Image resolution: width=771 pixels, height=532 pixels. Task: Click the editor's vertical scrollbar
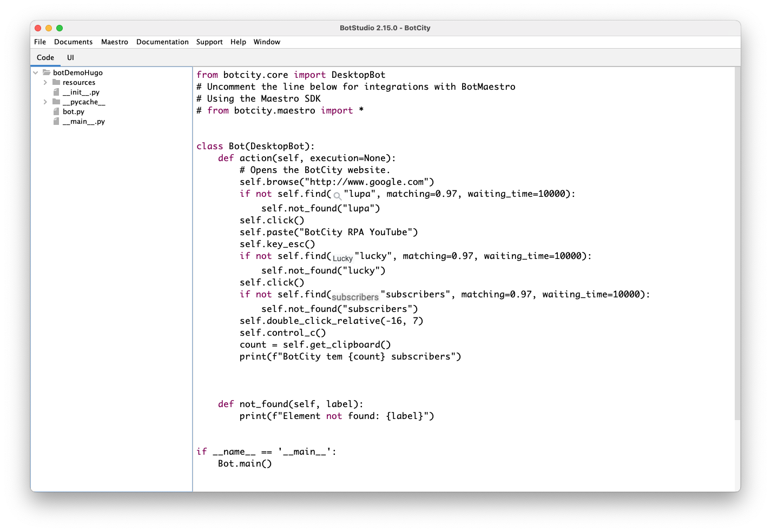click(736, 243)
